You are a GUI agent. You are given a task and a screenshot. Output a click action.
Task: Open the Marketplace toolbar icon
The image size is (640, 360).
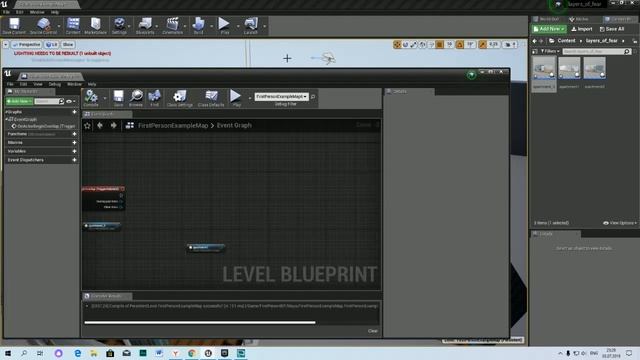96,26
